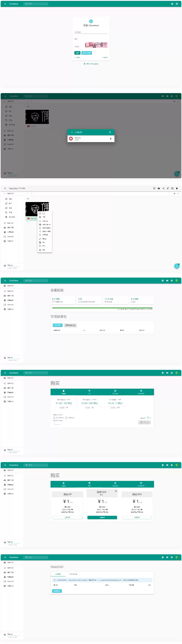Switch to the second tab on the WebDAV page
Image resolution: width=182 pixels, height=644 pixels.
click(73, 574)
